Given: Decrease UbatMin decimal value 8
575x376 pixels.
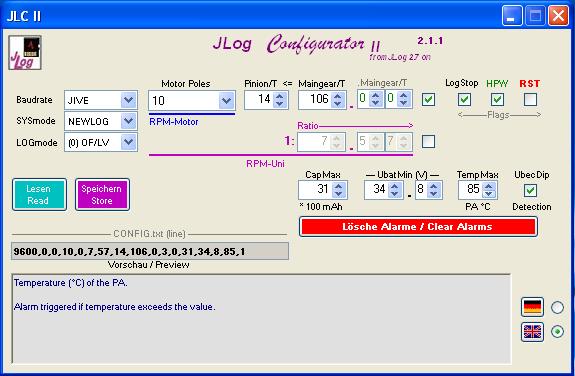Looking at the screenshot, I should 434,194.
